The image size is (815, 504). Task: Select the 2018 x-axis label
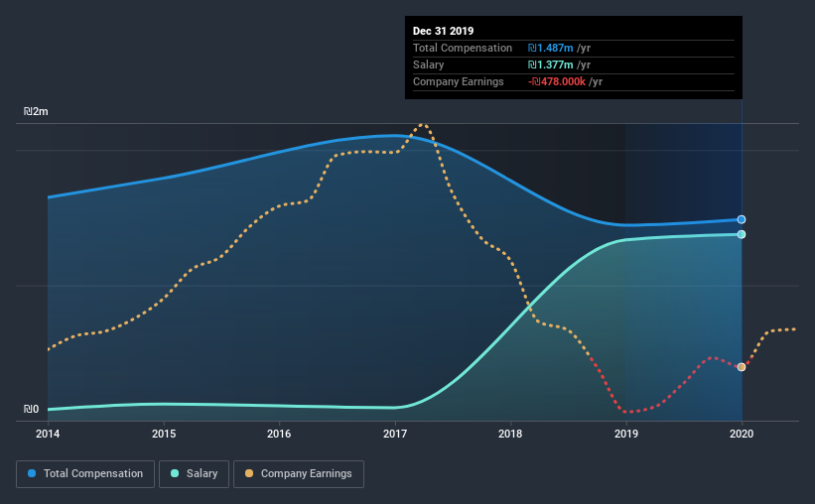[x=510, y=434]
